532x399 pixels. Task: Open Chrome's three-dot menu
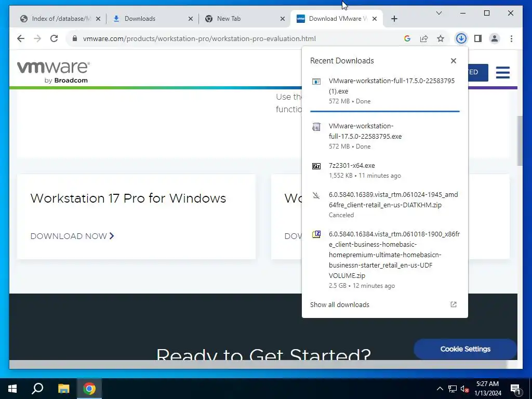[511, 38]
